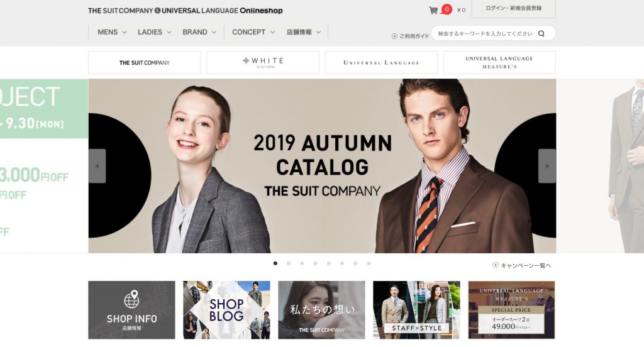
Task: Advance to next carousel slide arrow
Action: point(547,166)
